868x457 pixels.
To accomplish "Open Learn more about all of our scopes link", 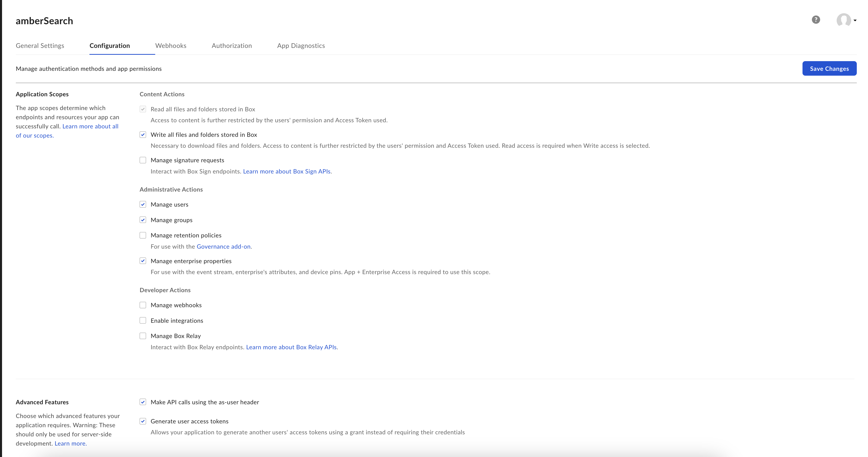I will tap(90, 126).
